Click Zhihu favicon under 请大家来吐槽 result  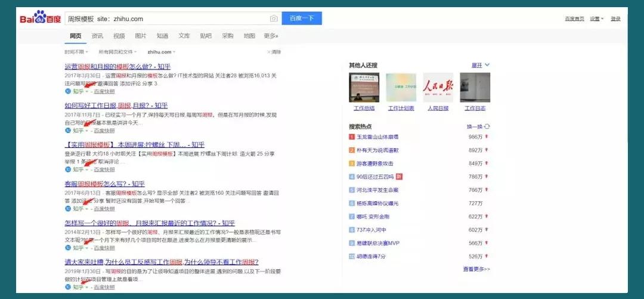[68, 287]
